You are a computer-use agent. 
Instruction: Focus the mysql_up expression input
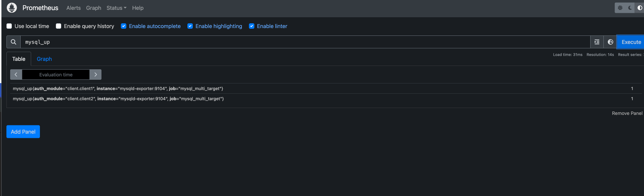point(305,42)
